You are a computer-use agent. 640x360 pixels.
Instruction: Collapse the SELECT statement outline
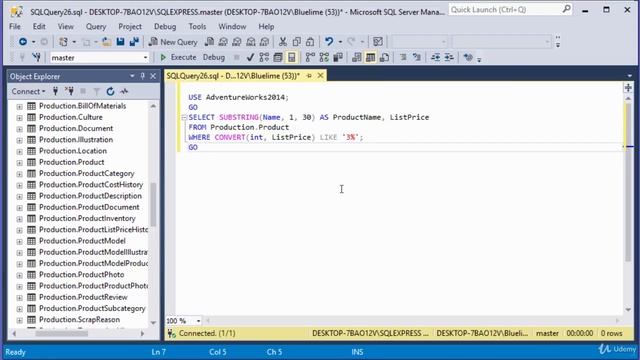click(184, 118)
